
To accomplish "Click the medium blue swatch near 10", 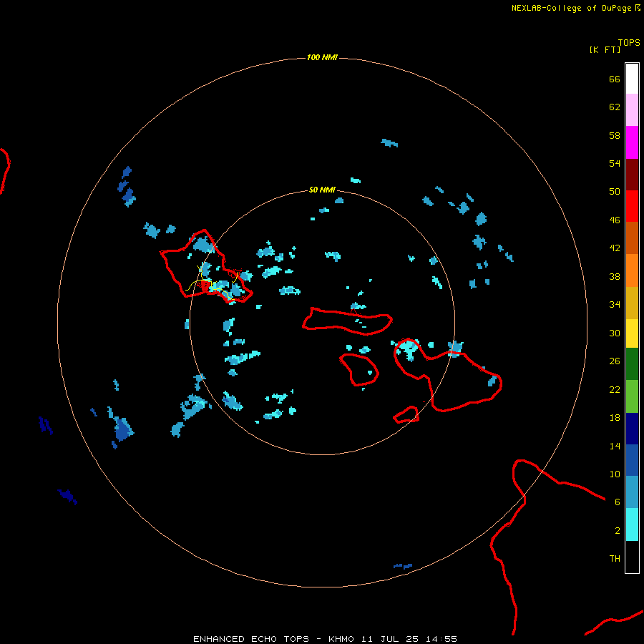I will pyautogui.click(x=632, y=460).
